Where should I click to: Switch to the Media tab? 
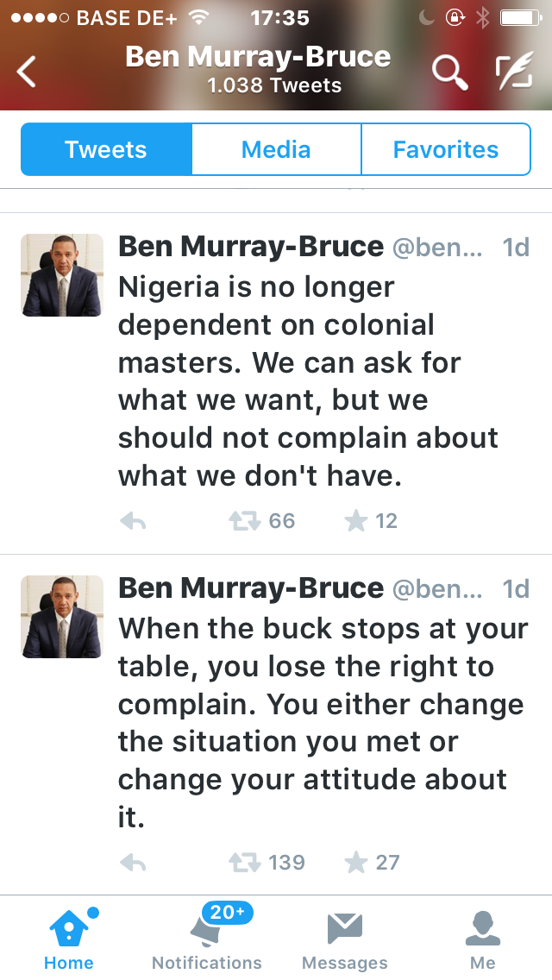pos(276,149)
